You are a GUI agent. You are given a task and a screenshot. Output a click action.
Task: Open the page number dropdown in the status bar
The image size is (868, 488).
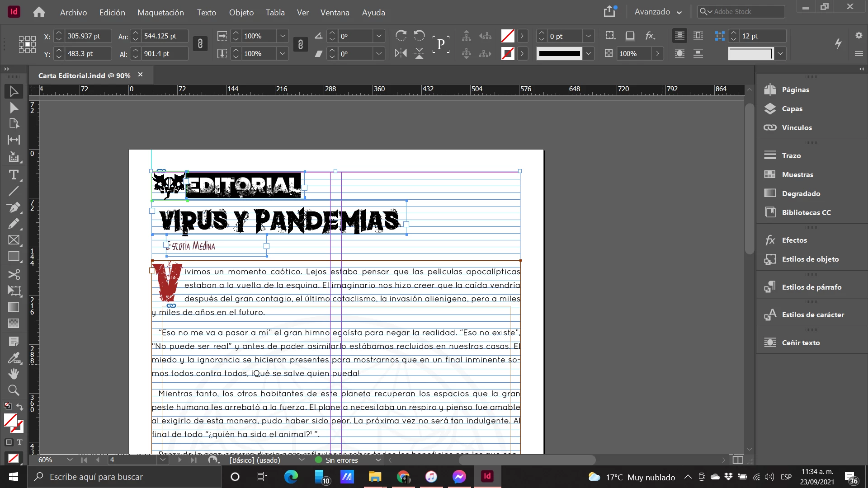[x=162, y=460]
